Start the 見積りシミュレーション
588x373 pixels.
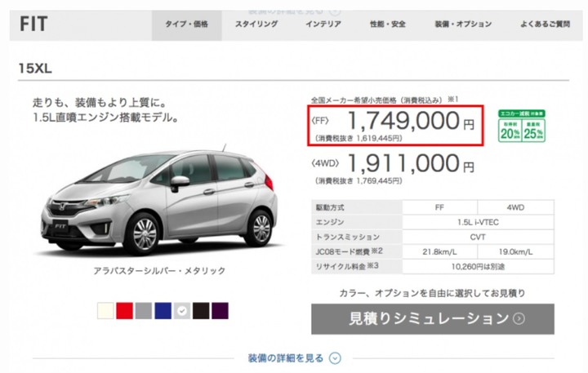pyautogui.click(x=433, y=319)
